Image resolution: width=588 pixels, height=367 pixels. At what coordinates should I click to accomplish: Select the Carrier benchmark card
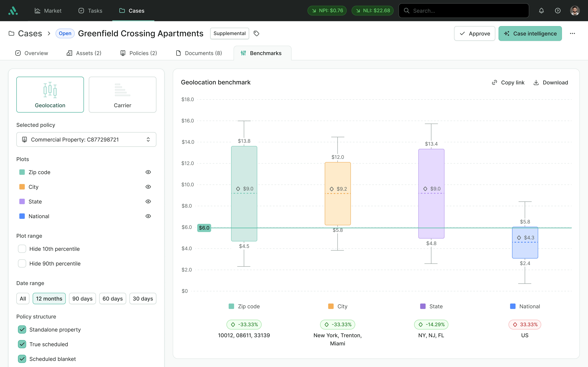coord(122,95)
